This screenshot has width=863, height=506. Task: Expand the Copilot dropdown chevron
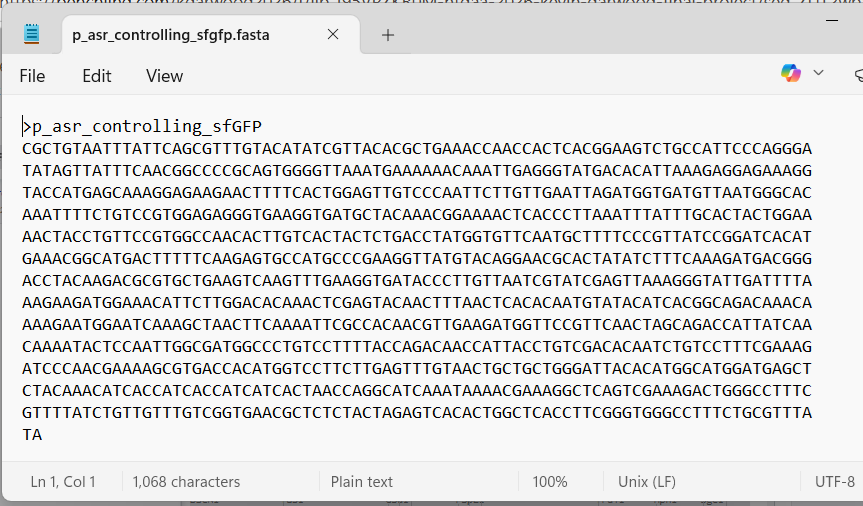(818, 73)
